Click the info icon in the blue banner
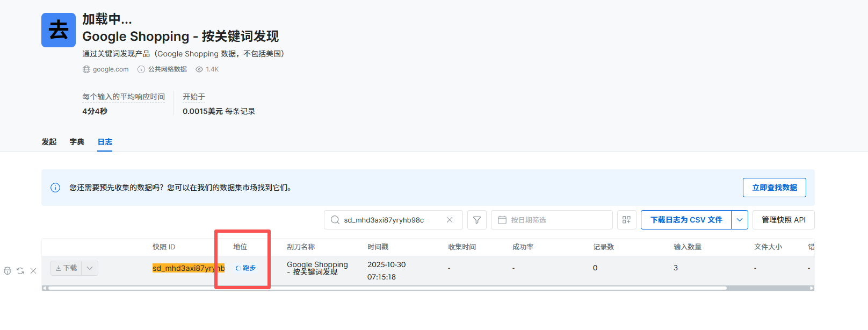This screenshot has width=868, height=330. (55, 188)
